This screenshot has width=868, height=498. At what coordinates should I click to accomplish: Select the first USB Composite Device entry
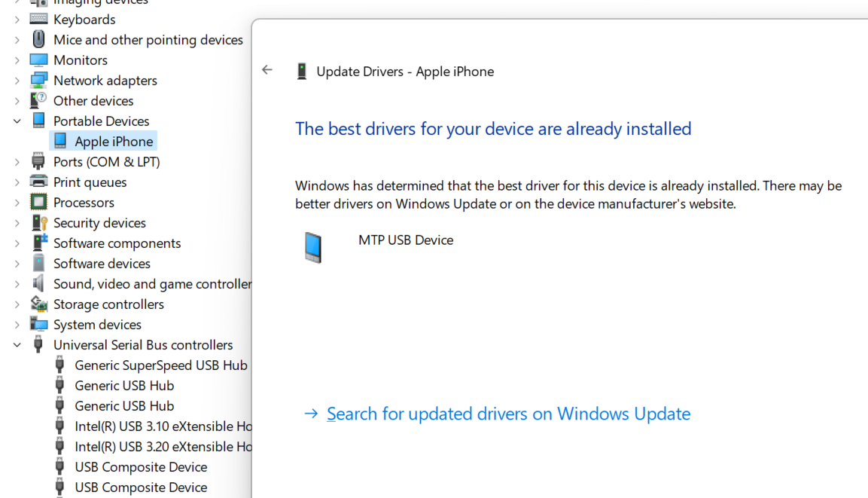point(142,467)
